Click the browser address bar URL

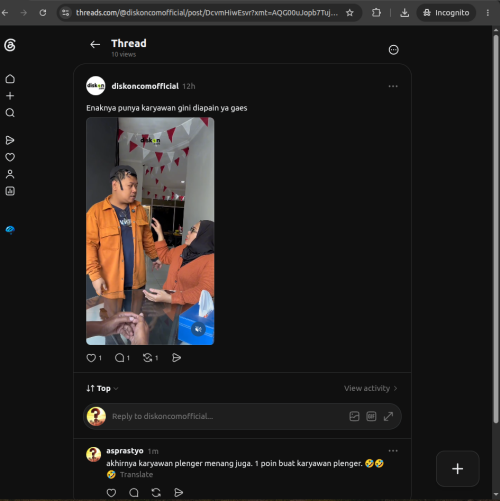tap(207, 13)
